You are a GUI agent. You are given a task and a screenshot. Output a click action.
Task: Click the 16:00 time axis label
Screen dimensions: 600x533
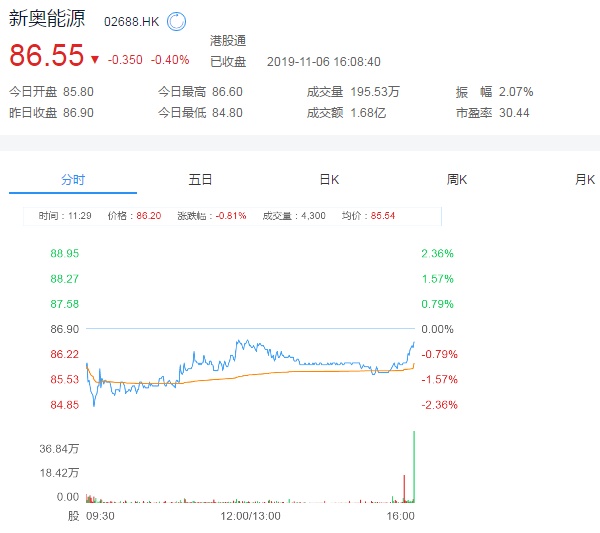[400, 516]
